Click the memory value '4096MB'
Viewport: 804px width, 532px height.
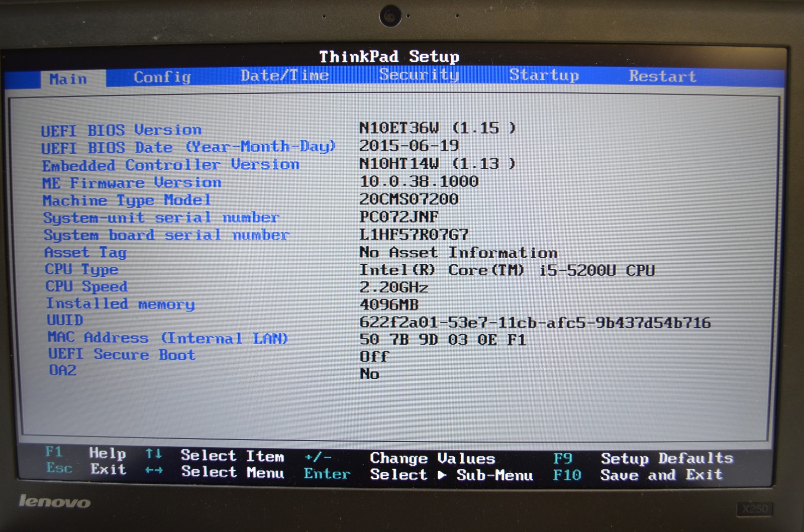(x=389, y=305)
